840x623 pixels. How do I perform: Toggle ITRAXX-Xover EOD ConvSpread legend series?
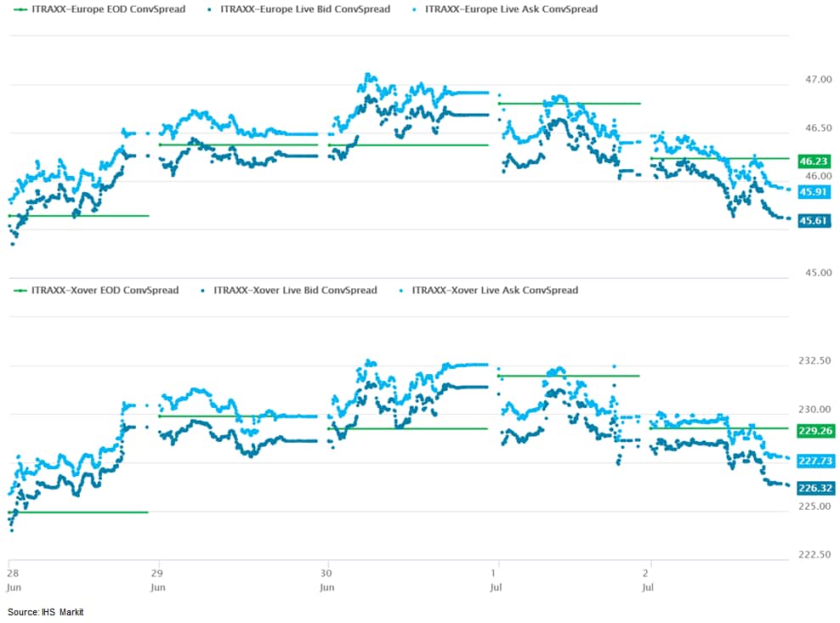pyautogui.click(x=98, y=290)
